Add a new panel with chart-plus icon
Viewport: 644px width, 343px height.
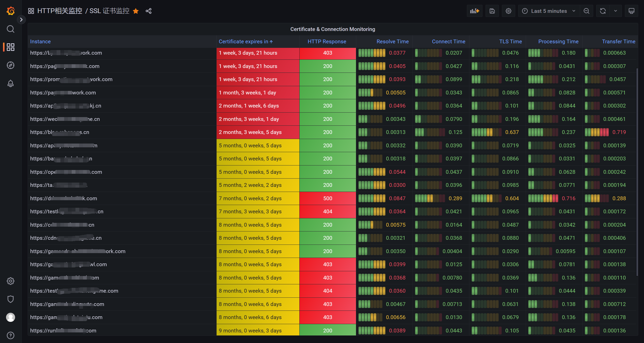pyautogui.click(x=475, y=11)
